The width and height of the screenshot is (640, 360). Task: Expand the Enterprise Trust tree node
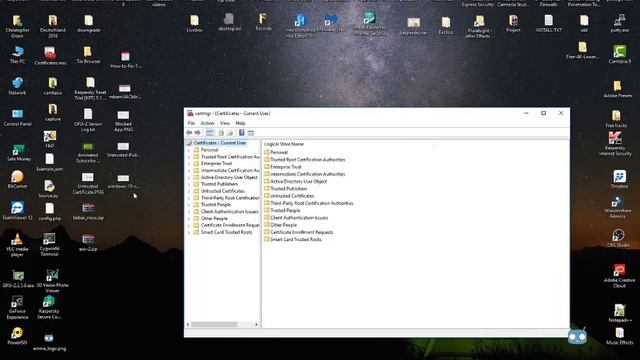[x=189, y=164]
